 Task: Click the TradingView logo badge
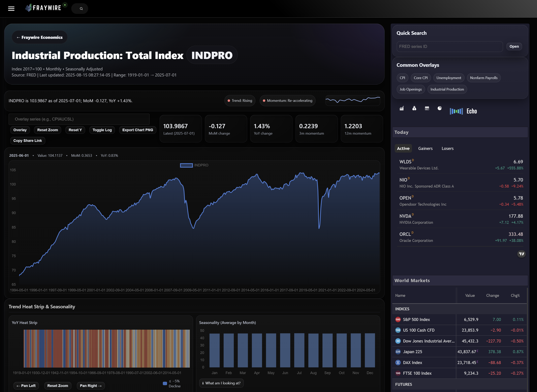pyautogui.click(x=521, y=254)
